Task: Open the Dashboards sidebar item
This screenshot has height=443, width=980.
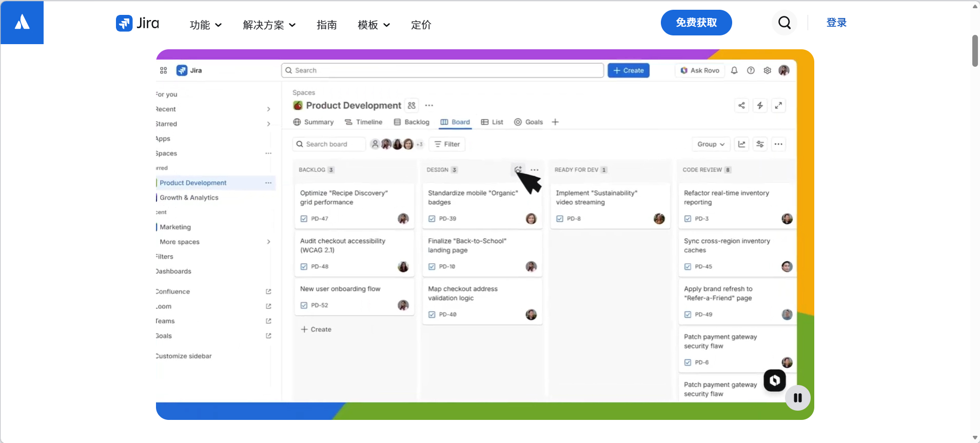Action: [173, 272]
